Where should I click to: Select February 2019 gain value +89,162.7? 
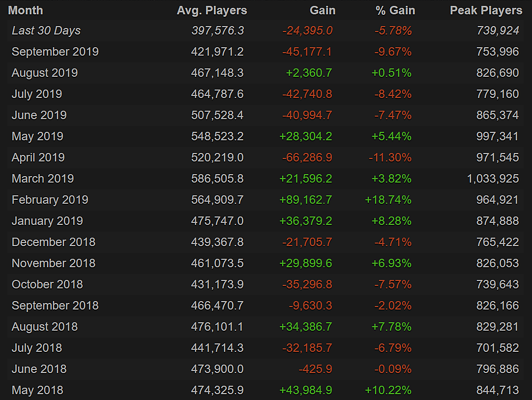click(306, 200)
